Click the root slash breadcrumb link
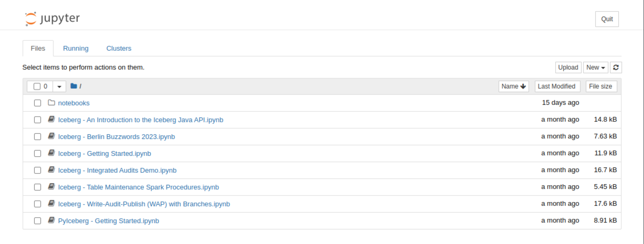Image resolution: width=644 pixels, height=244 pixels. coord(80,86)
